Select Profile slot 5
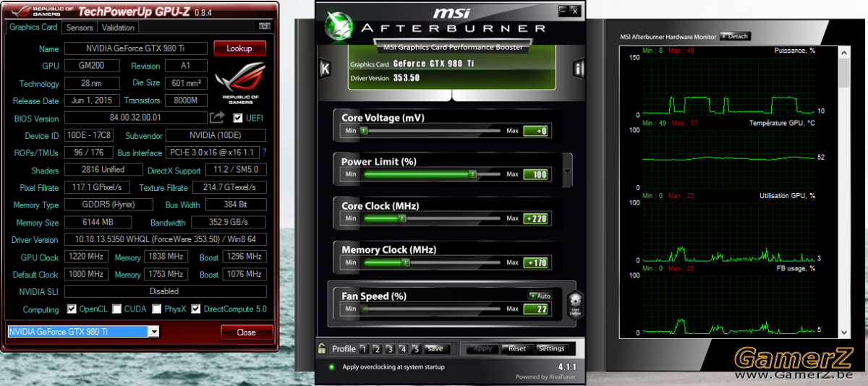868x386 pixels. click(x=416, y=349)
